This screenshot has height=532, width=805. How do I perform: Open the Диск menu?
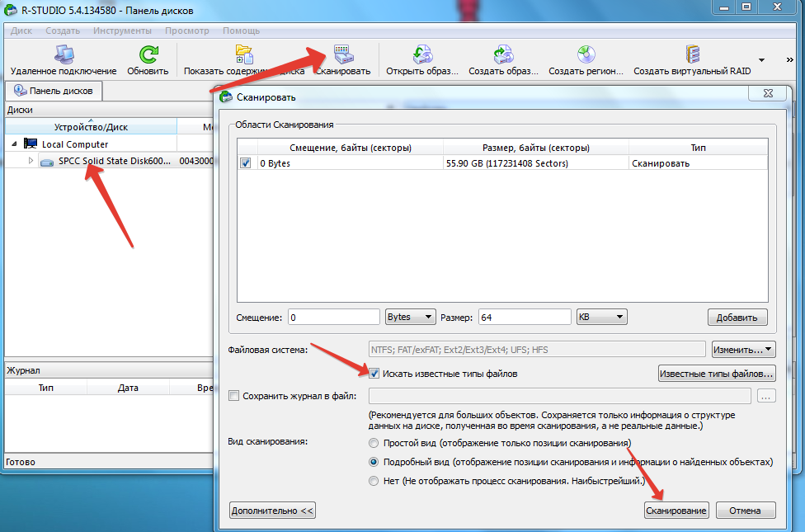click(x=21, y=31)
